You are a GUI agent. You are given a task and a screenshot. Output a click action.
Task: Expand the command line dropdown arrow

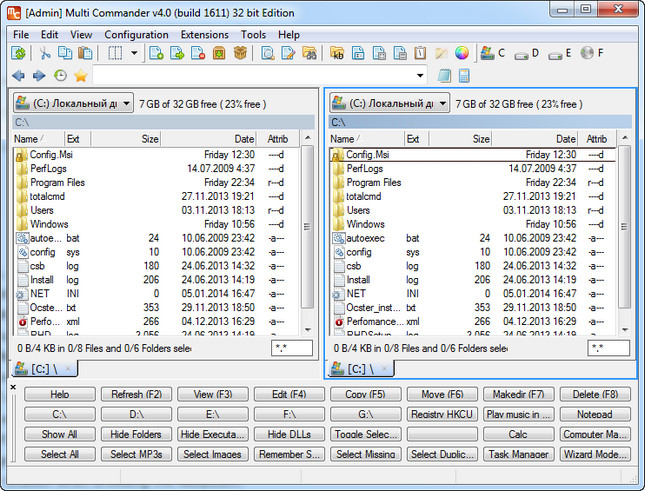(x=420, y=76)
